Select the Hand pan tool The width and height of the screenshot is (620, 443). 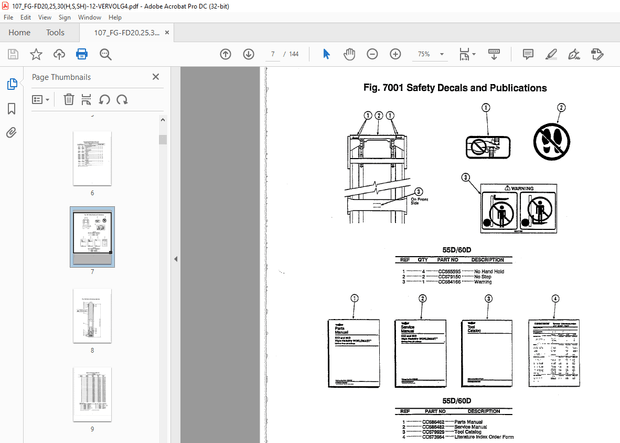(x=348, y=54)
